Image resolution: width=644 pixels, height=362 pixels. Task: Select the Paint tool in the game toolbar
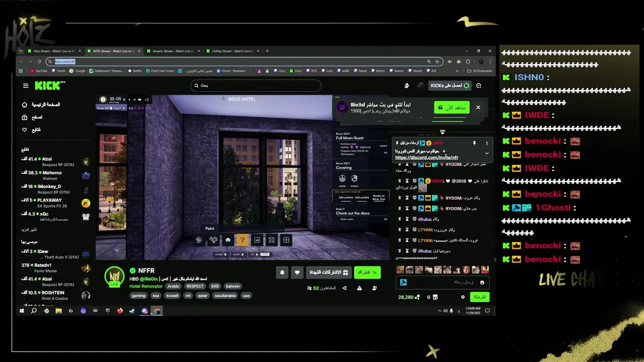(243, 240)
